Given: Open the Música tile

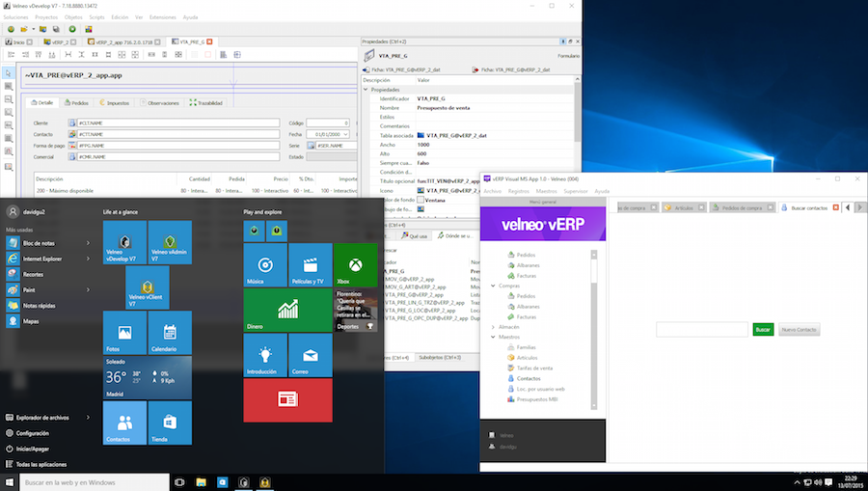Looking at the screenshot, I should click(x=265, y=264).
